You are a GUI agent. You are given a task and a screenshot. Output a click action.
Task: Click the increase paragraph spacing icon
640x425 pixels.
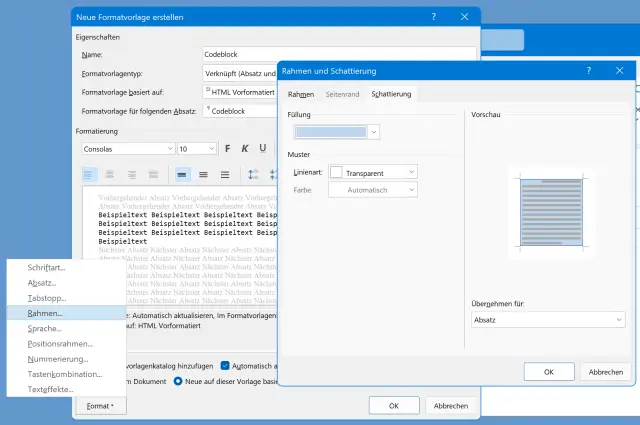253,174
